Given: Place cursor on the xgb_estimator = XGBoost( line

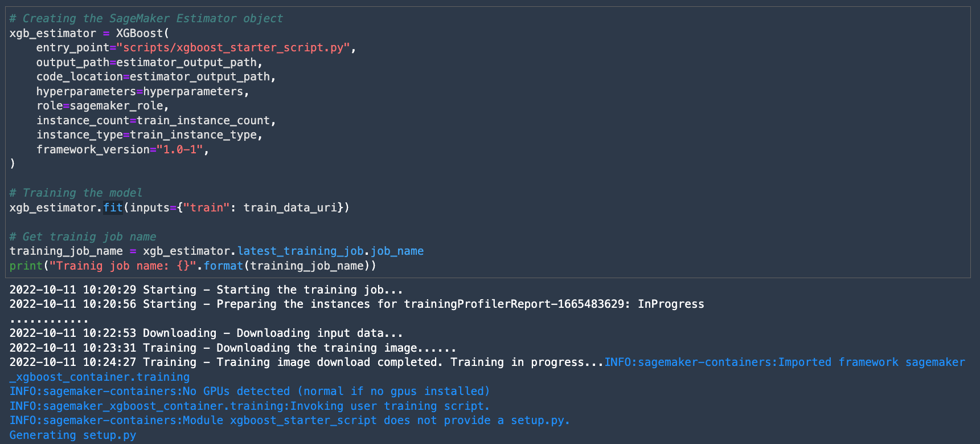Looking at the screenshot, I should coord(89,33).
